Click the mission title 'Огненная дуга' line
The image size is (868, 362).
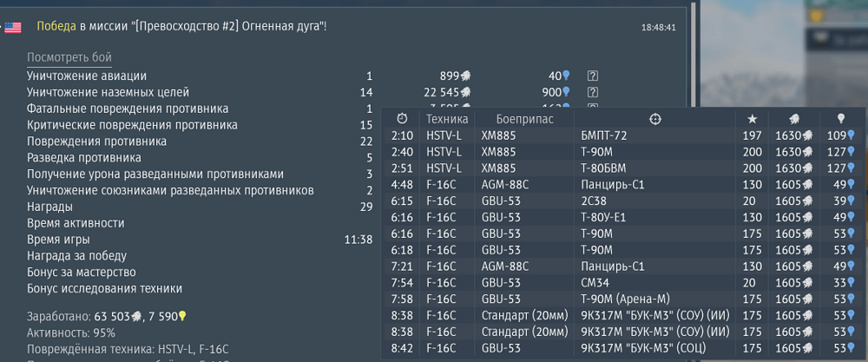tap(181, 26)
